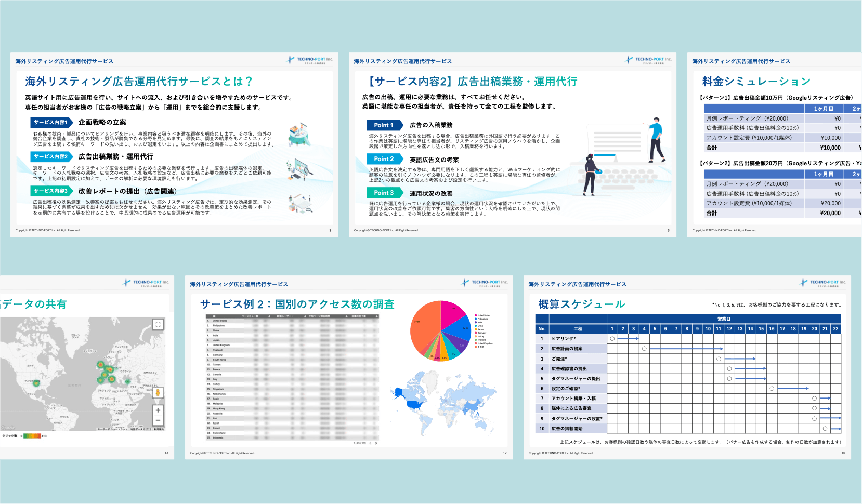Zoom out using the map minus button
This screenshot has height=504, width=862.
pyautogui.click(x=158, y=420)
